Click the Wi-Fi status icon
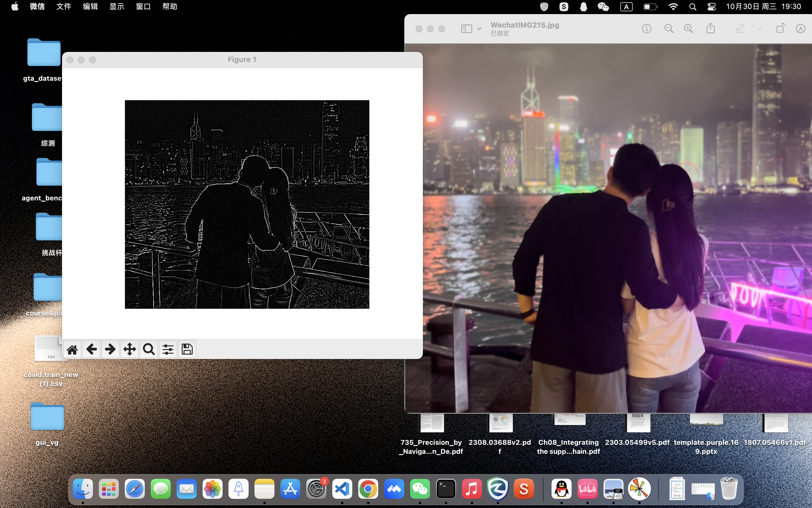This screenshot has width=812, height=508. tap(673, 7)
